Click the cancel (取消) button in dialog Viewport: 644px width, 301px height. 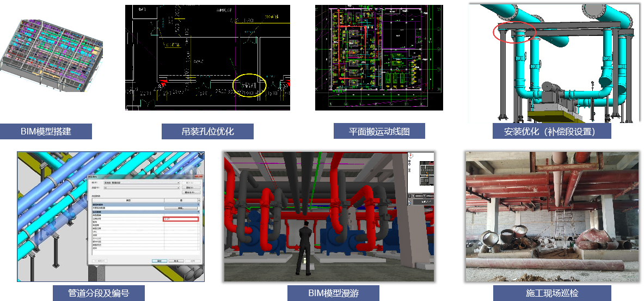coord(176,261)
